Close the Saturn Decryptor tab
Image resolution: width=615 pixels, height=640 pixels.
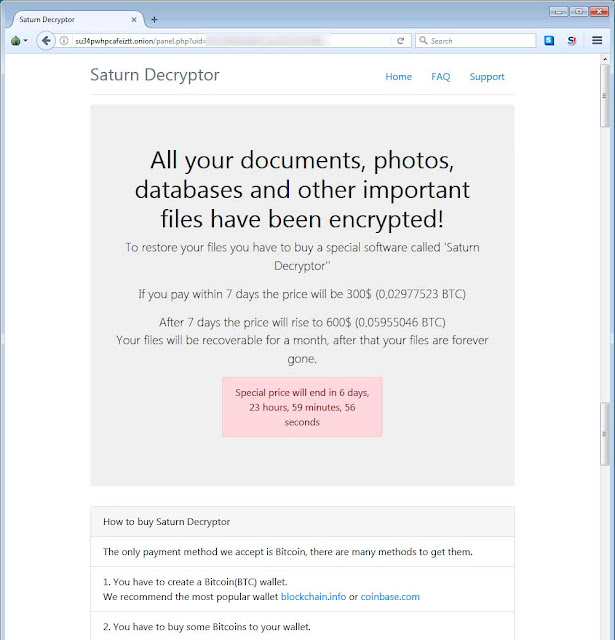134,19
